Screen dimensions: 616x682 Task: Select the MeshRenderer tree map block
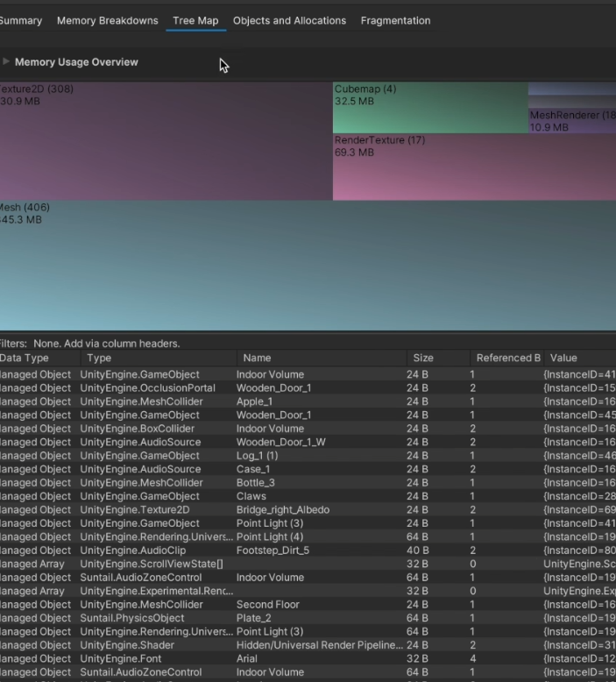(x=572, y=121)
